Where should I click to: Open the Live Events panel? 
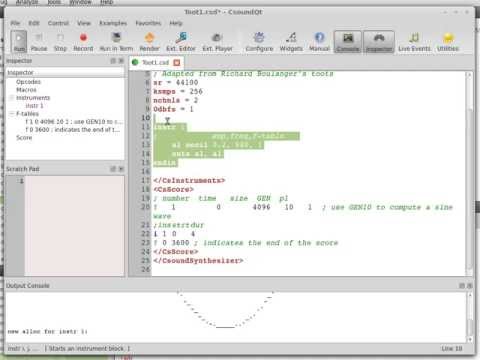[414, 41]
